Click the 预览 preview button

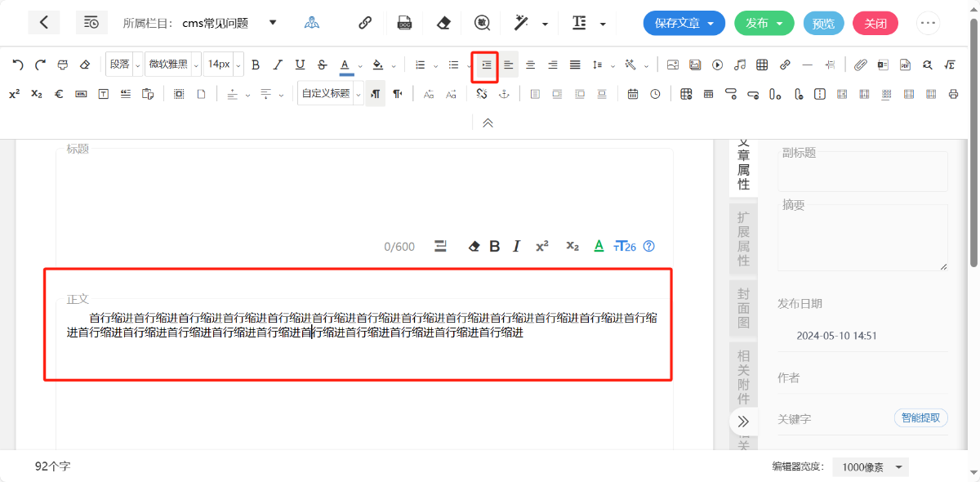coord(823,23)
